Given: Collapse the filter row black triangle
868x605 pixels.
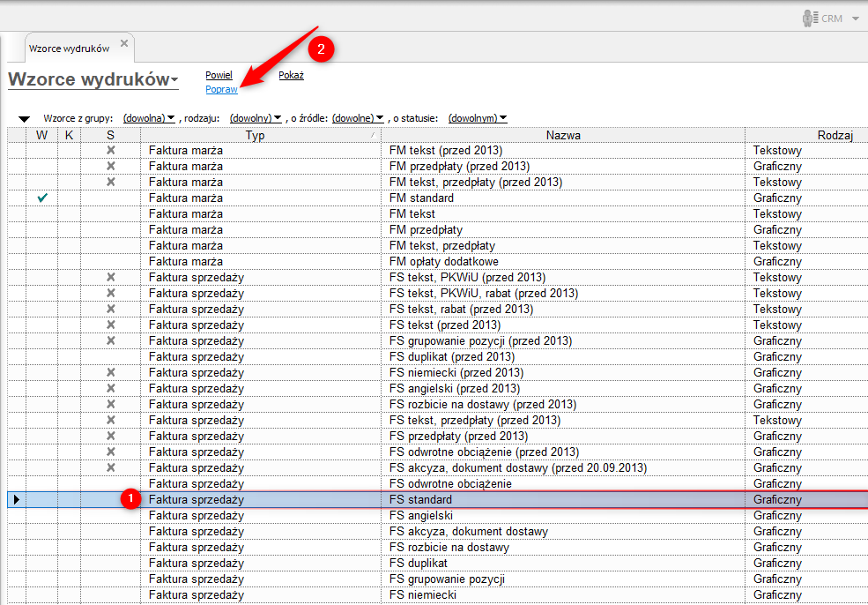Looking at the screenshot, I should pos(24,118).
